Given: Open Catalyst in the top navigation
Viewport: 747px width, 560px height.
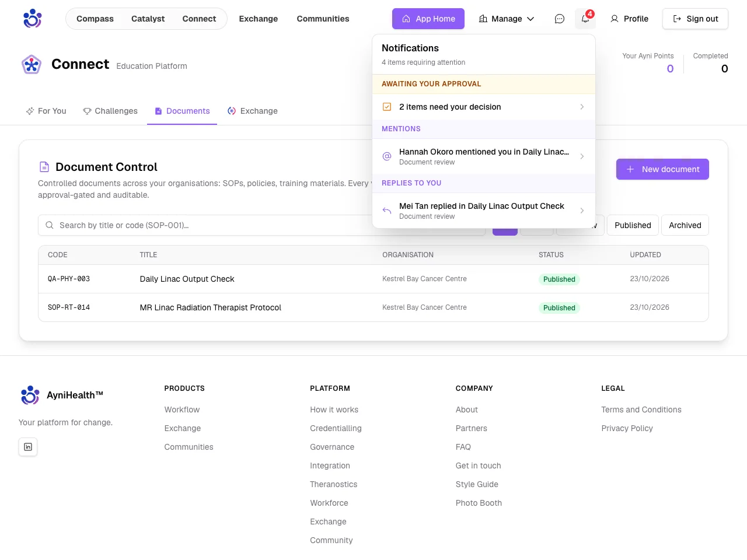Looking at the screenshot, I should 148,19.
